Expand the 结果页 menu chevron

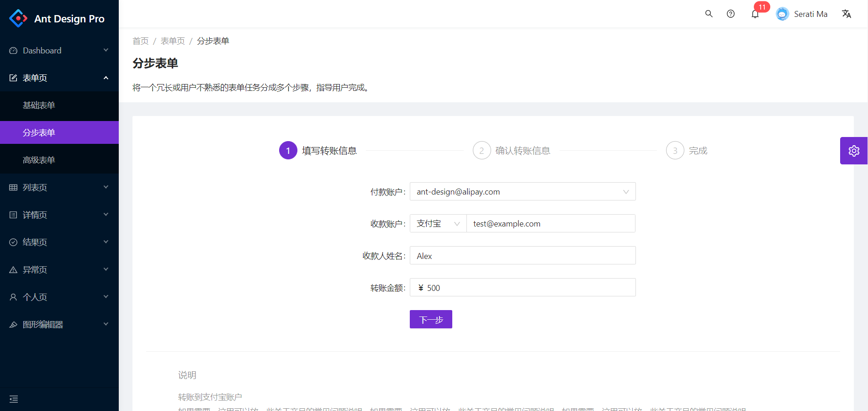click(x=106, y=242)
